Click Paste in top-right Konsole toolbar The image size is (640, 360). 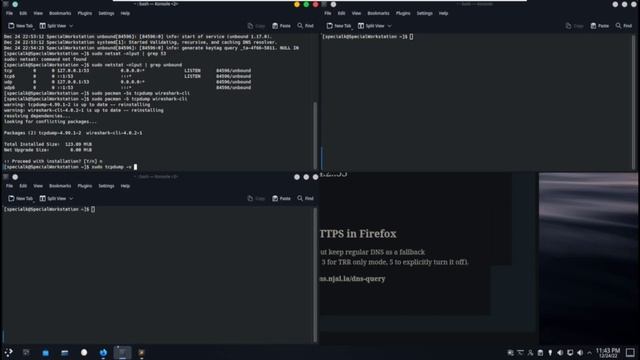tap(600, 26)
